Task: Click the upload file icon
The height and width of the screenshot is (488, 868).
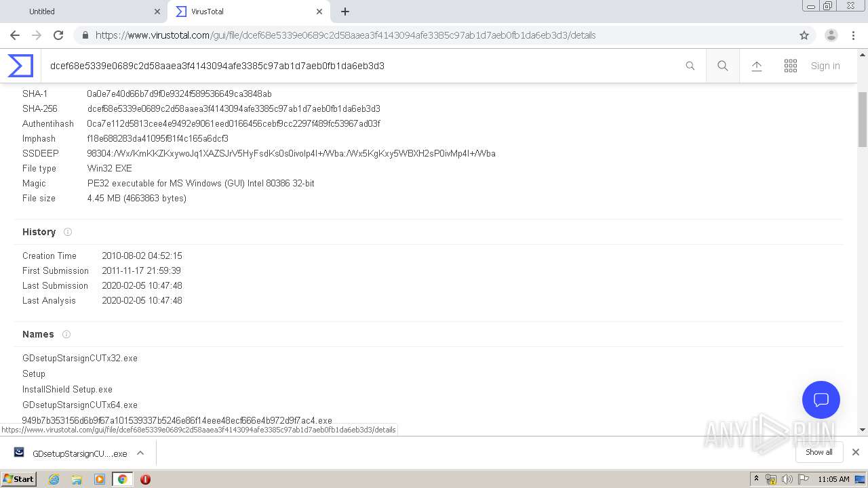Action: tap(757, 66)
